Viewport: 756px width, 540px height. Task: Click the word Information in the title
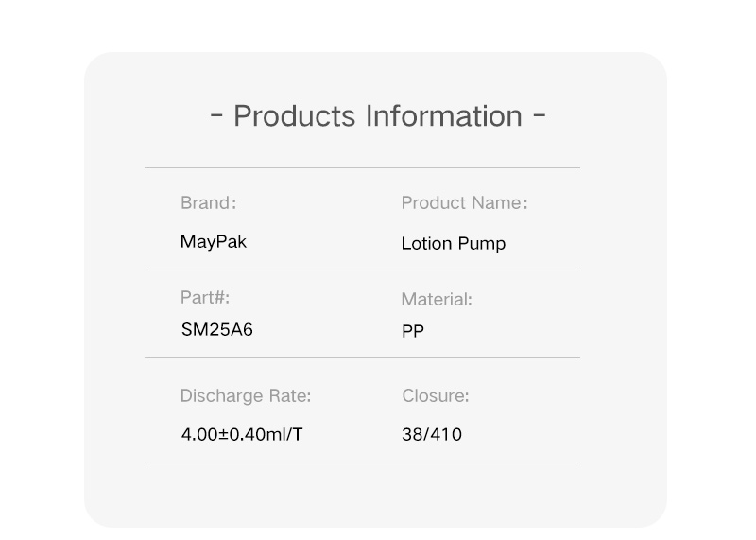click(x=444, y=115)
